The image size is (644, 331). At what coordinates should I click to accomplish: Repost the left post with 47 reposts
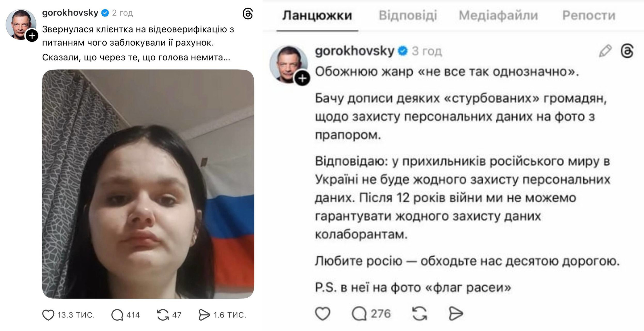pyautogui.click(x=163, y=315)
